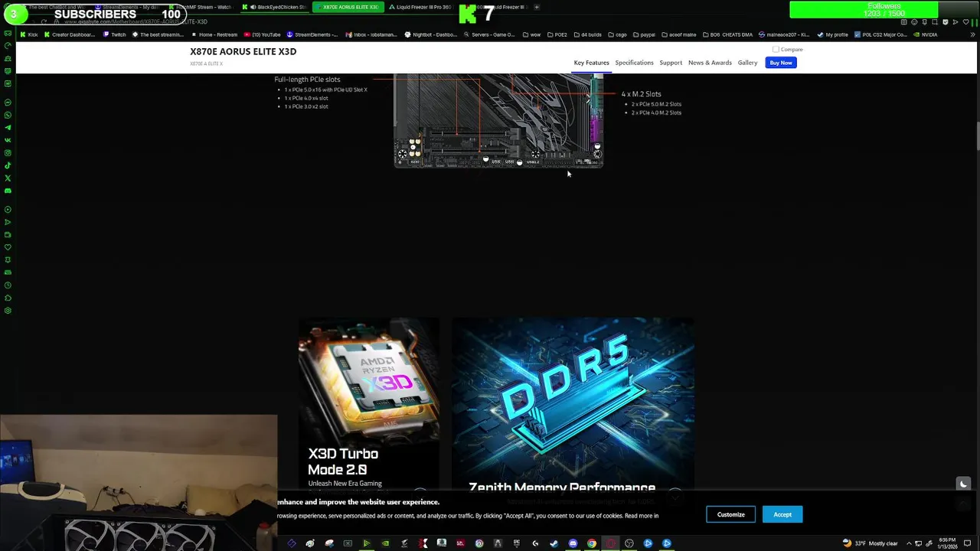
Task: Open the Kick bookmark
Action: (x=29, y=34)
